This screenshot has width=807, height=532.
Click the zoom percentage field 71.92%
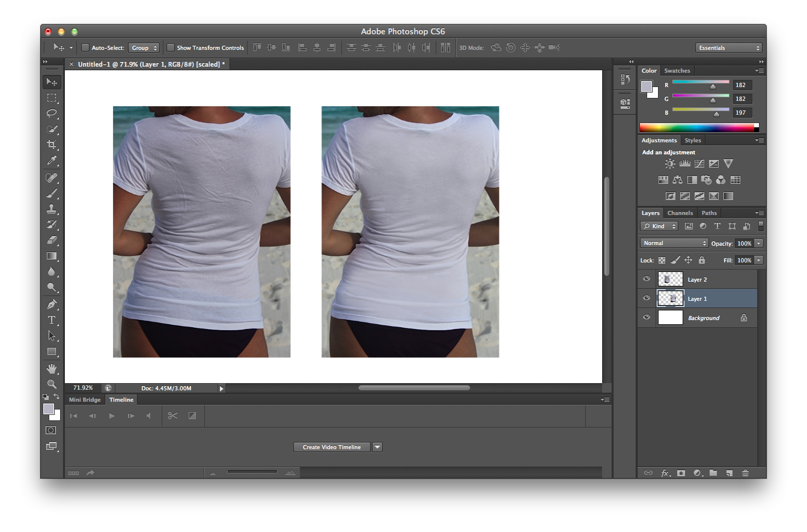[83, 388]
